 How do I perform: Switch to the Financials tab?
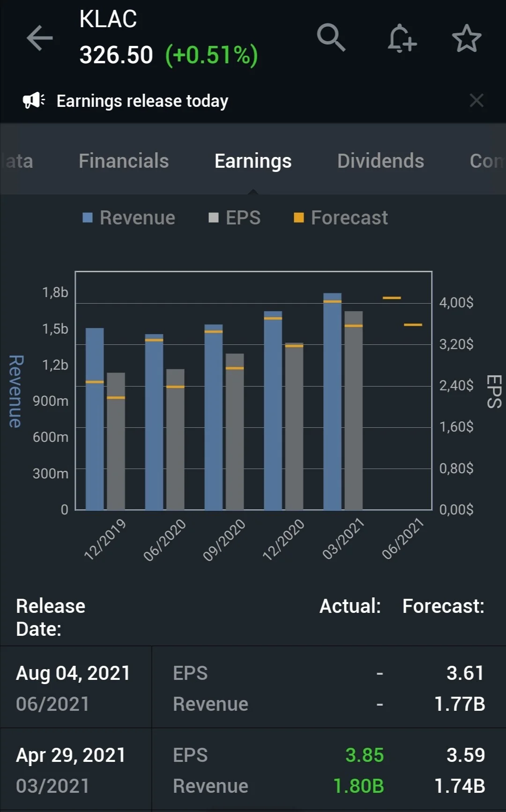pos(124,161)
